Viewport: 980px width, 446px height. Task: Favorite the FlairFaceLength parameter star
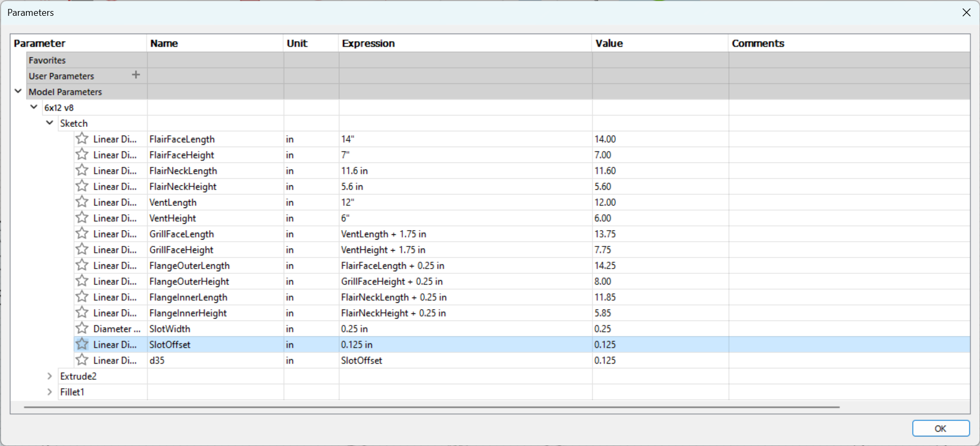[x=82, y=138]
